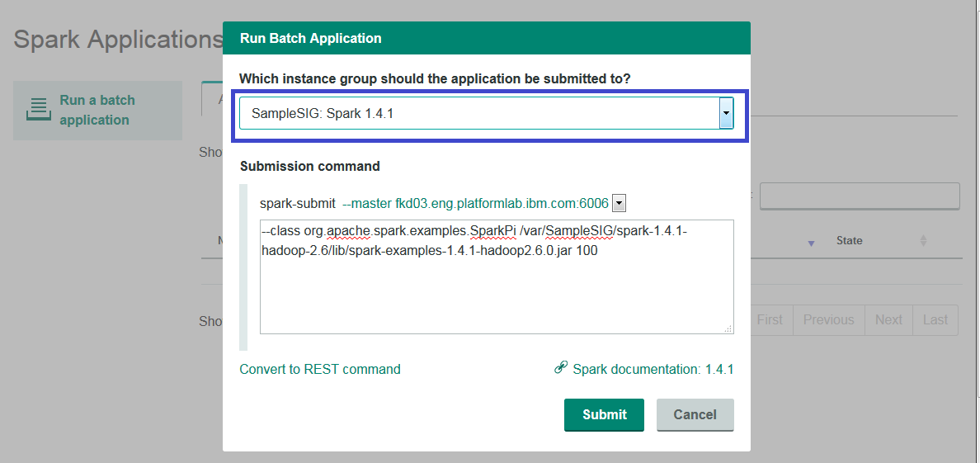
Task: Go to Last page in pagination
Action: pyautogui.click(x=935, y=319)
